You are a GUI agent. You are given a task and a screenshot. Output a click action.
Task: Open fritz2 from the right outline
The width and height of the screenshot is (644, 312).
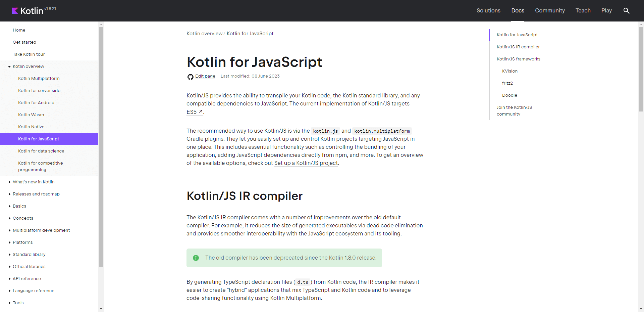click(508, 83)
